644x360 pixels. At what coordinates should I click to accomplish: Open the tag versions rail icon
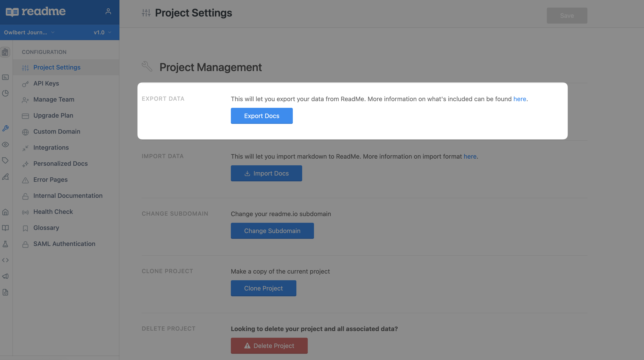(6, 160)
